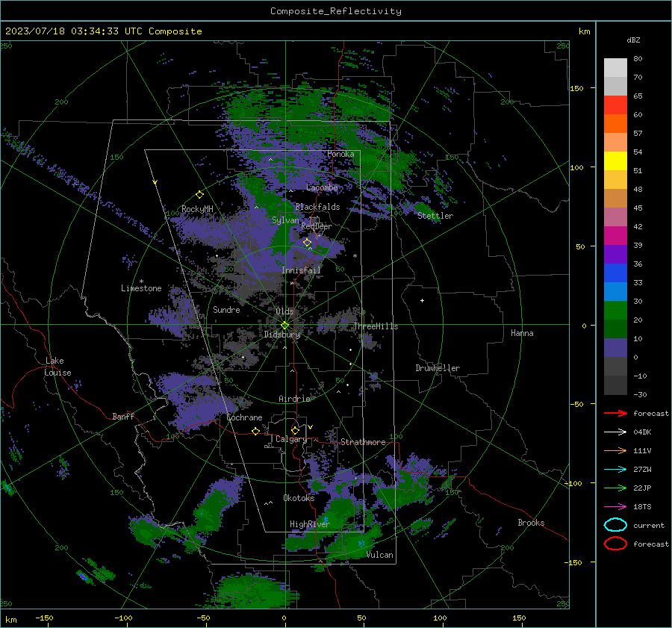Click the RedDeer city label

tap(317, 226)
